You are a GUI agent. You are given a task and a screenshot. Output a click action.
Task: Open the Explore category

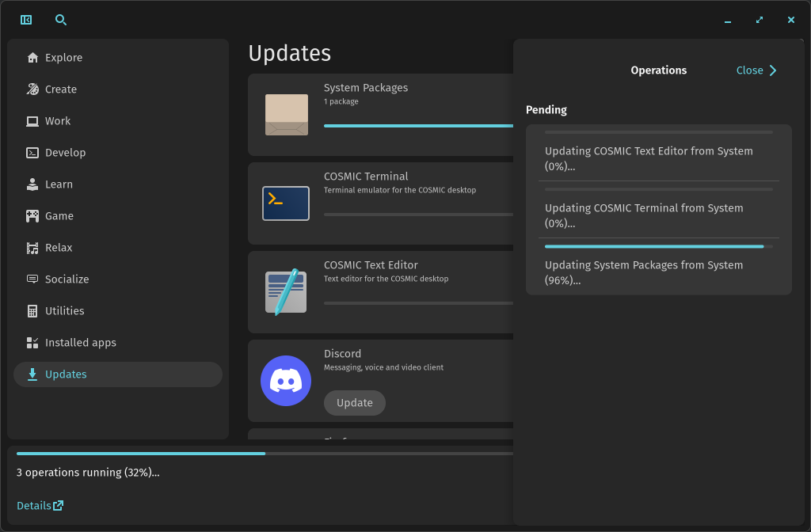pyautogui.click(x=63, y=58)
